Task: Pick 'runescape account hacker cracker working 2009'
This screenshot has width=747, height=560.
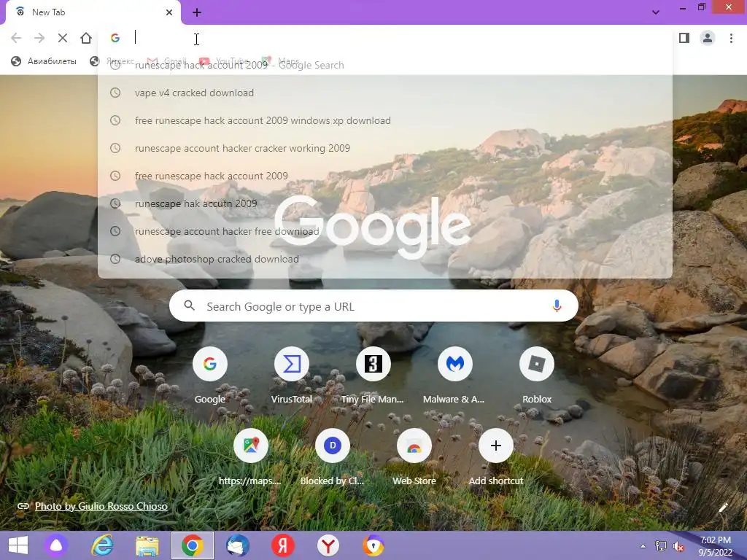Action: (385, 148)
